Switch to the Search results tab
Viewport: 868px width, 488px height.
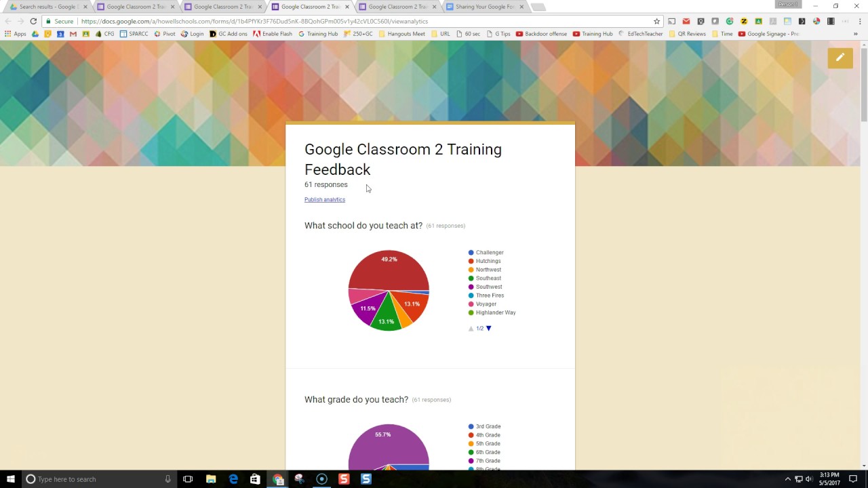point(49,7)
